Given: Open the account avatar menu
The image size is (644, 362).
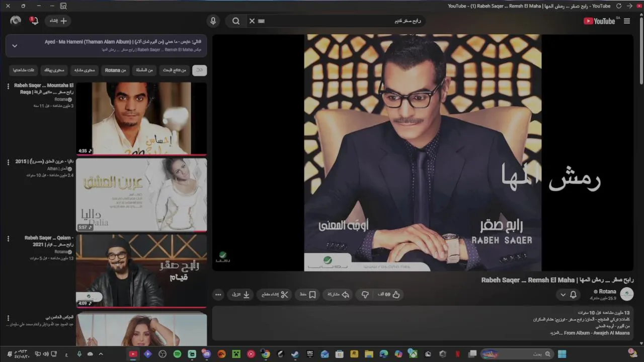Looking at the screenshot, I should click(16, 21).
